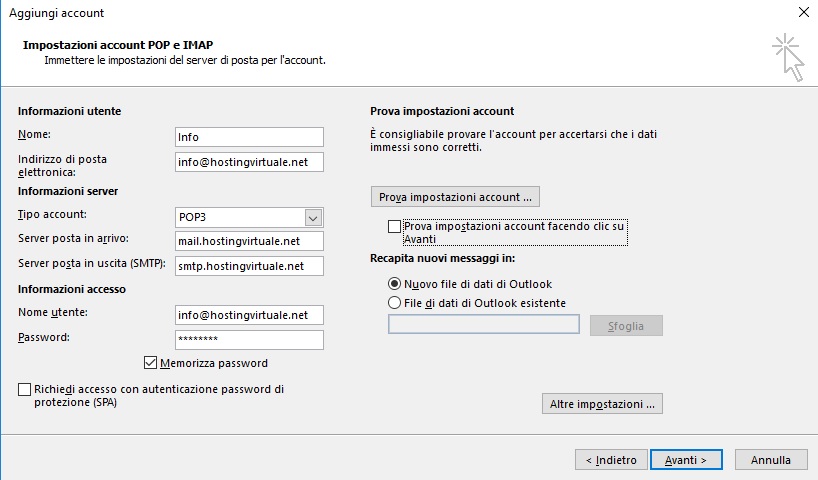818x480 pixels.
Task: Click the wizard cursor icon in header
Action: [788, 57]
